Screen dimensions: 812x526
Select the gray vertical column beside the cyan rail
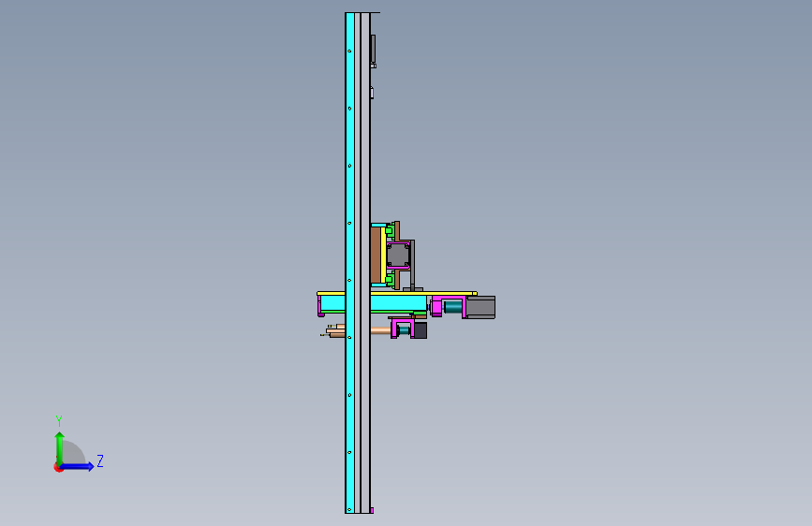click(365, 263)
